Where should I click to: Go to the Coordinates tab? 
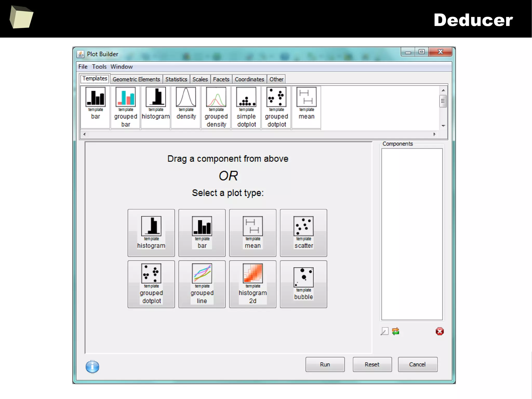pyautogui.click(x=249, y=79)
